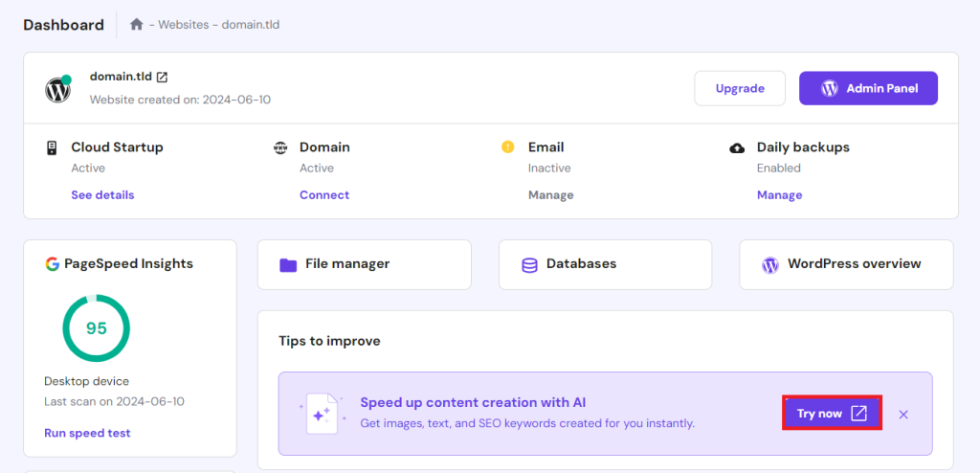The height and width of the screenshot is (473, 980).
Task: Run speed test for PageSpeed
Action: click(x=87, y=433)
